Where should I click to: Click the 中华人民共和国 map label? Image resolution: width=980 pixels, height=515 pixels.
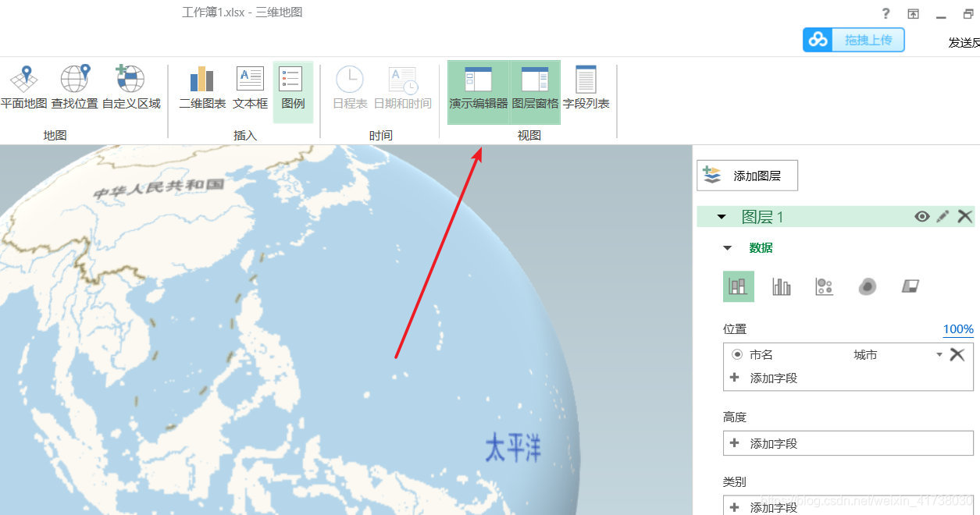(x=159, y=188)
